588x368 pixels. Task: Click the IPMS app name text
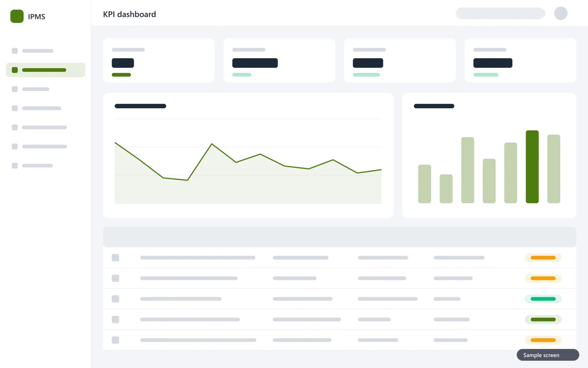(x=37, y=17)
